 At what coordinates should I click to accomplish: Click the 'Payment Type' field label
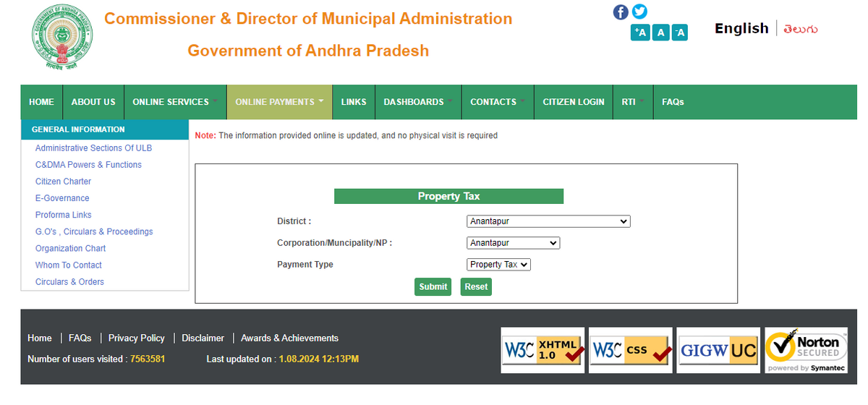click(305, 265)
